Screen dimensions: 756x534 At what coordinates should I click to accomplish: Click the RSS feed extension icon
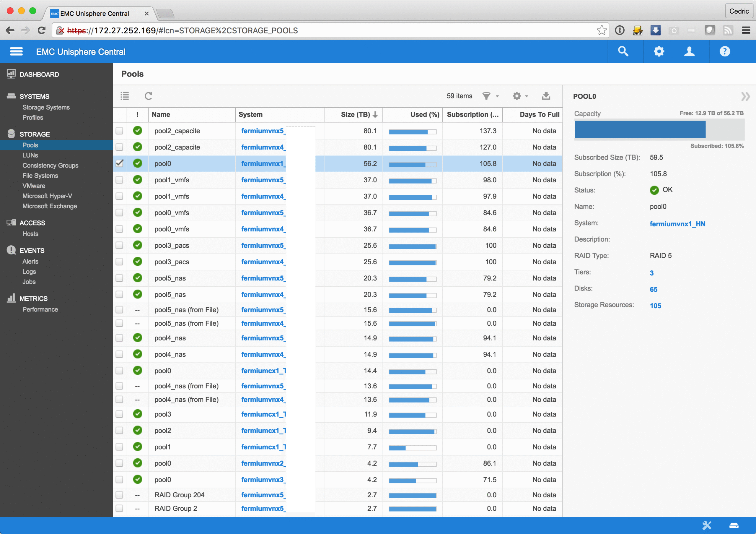point(728,30)
